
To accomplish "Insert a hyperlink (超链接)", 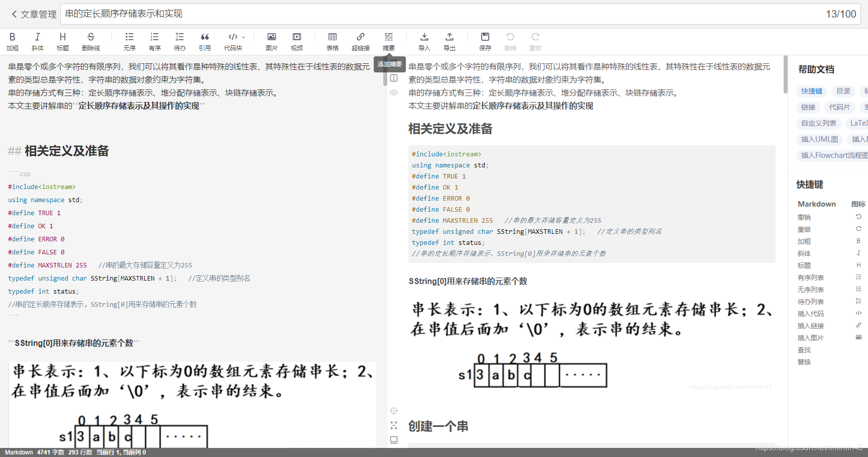I will pos(361,42).
